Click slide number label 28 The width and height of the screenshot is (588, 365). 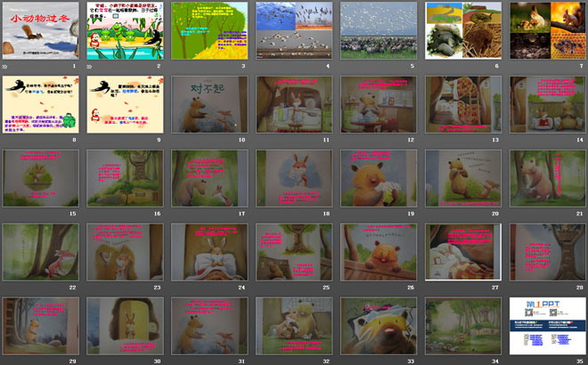(579, 288)
